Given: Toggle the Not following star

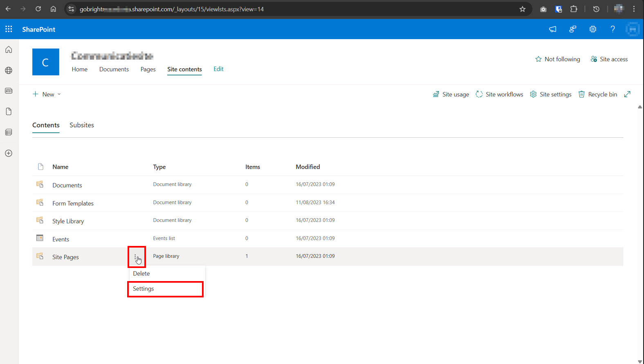Looking at the screenshot, I should tap(557, 59).
